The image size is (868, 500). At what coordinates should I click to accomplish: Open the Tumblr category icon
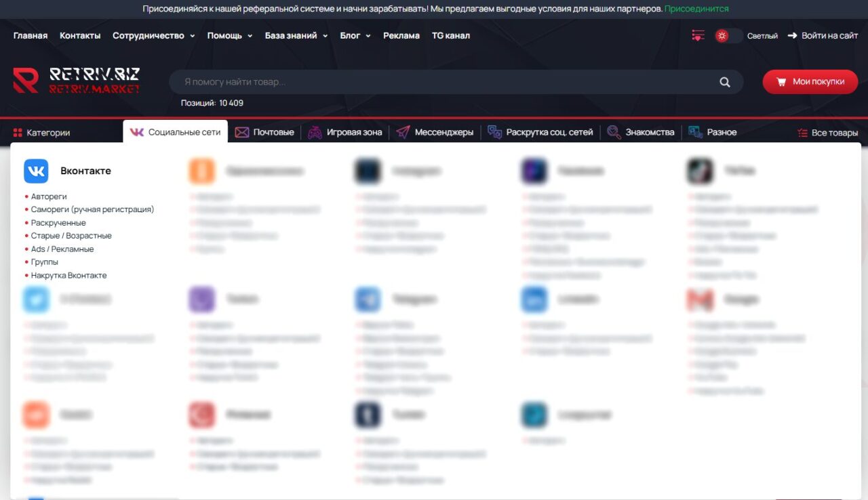click(368, 415)
